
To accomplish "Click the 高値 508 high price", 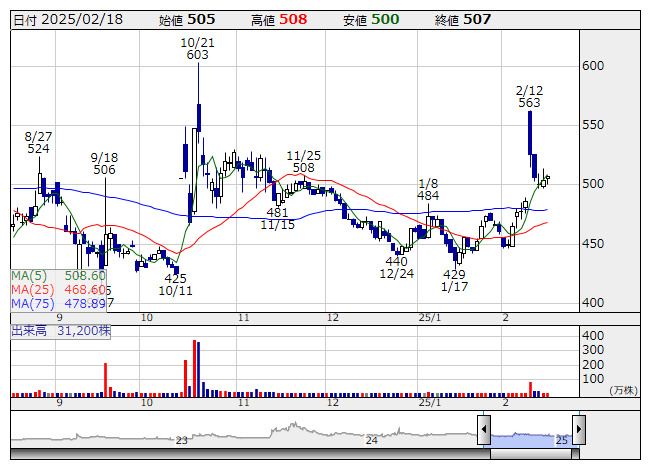I will coord(279,20).
